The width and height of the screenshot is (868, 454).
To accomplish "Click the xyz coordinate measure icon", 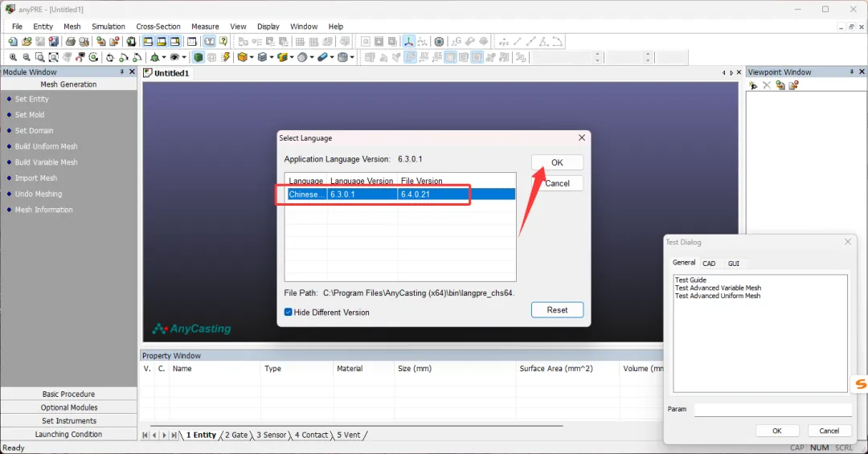I will tap(503, 42).
